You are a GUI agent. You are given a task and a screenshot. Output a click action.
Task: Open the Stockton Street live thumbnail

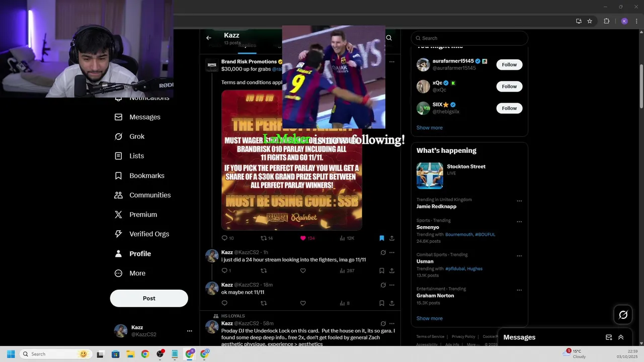pos(430,175)
